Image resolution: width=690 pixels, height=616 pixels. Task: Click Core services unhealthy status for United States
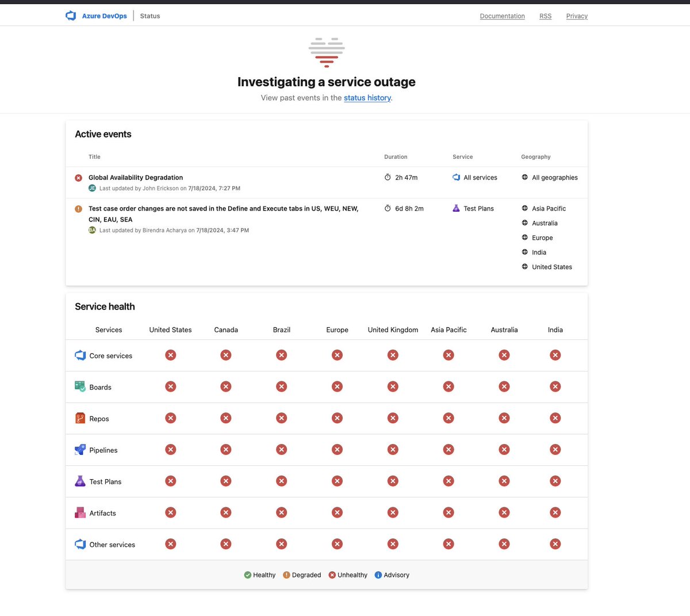pos(171,355)
